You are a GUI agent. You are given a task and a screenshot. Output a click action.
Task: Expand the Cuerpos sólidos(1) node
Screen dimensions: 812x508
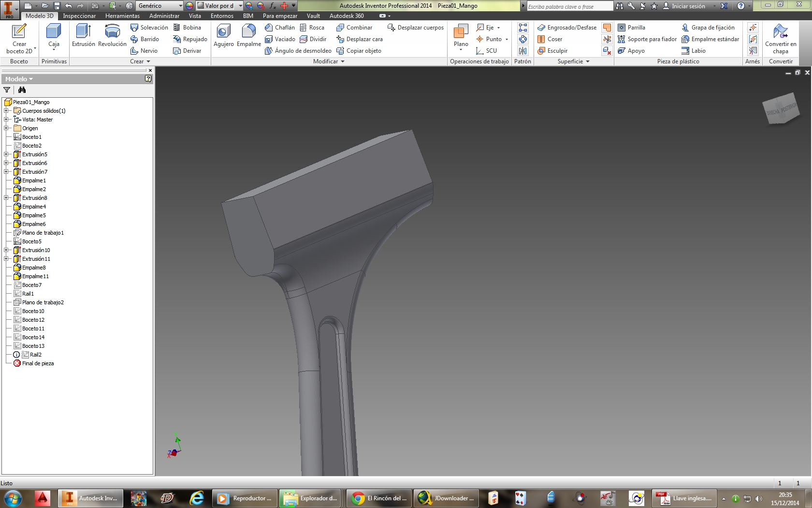6,111
